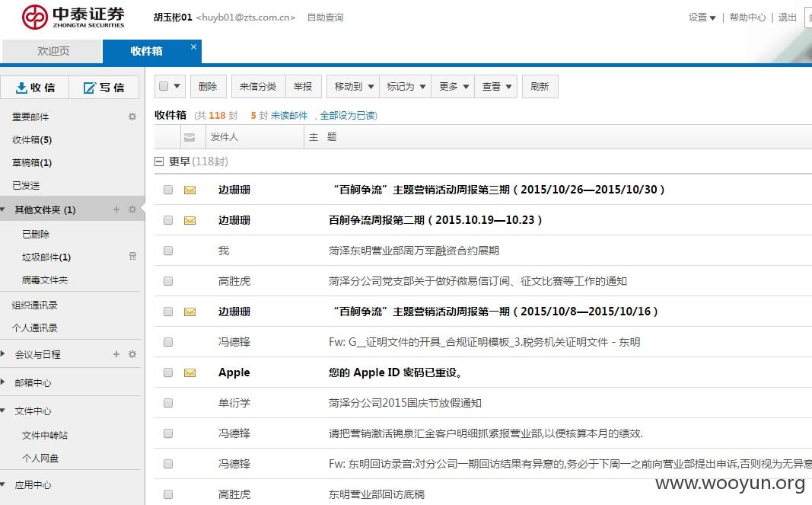
Task: Collapse the 应用中心 section
Action: tap(3, 484)
